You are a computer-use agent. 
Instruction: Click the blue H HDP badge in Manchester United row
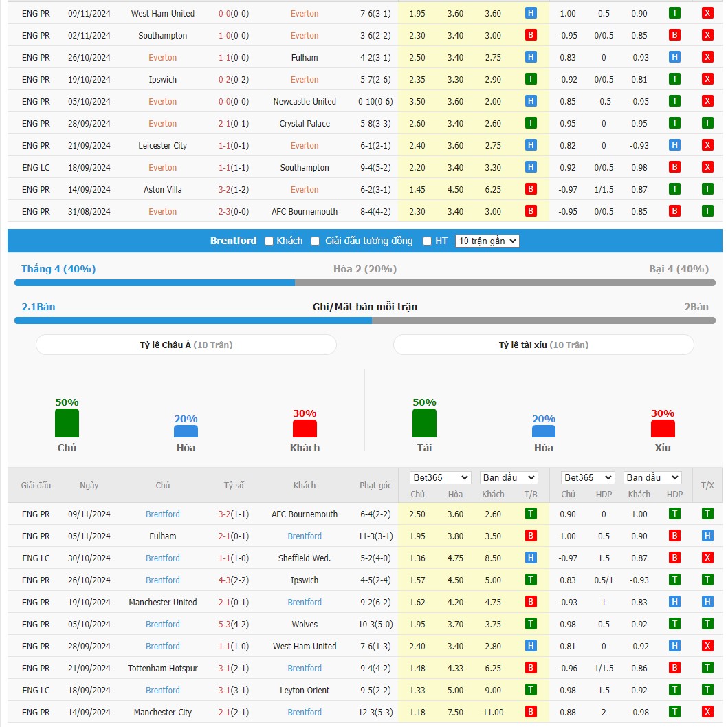coord(674,602)
